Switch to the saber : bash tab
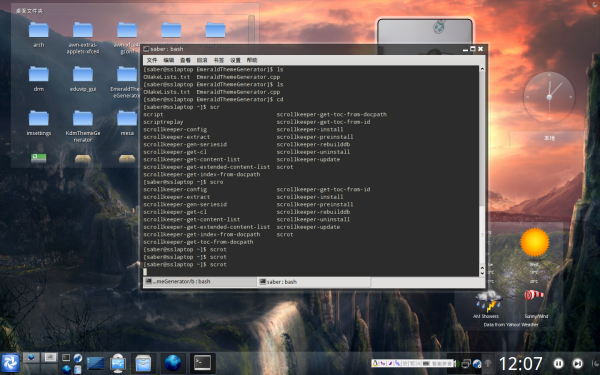This screenshot has width=600, height=375. [x=314, y=282]
